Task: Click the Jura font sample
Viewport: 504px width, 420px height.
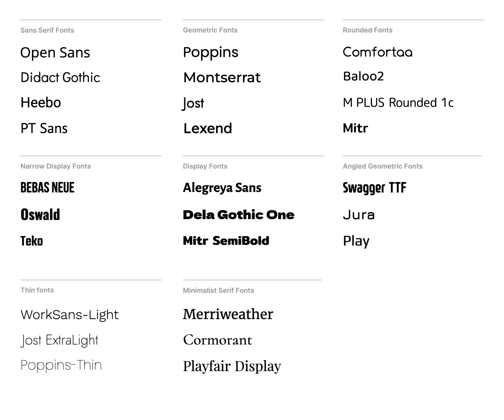Action: (359, 215)
